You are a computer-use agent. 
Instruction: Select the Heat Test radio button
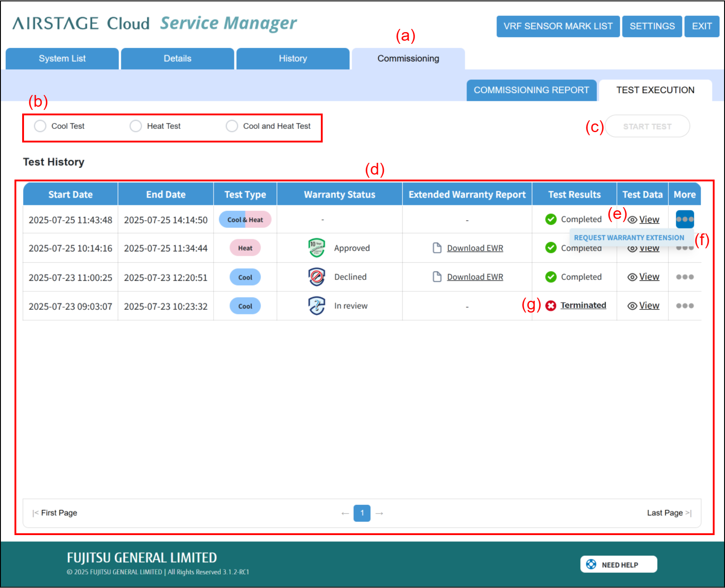click(x=136, y=126)
